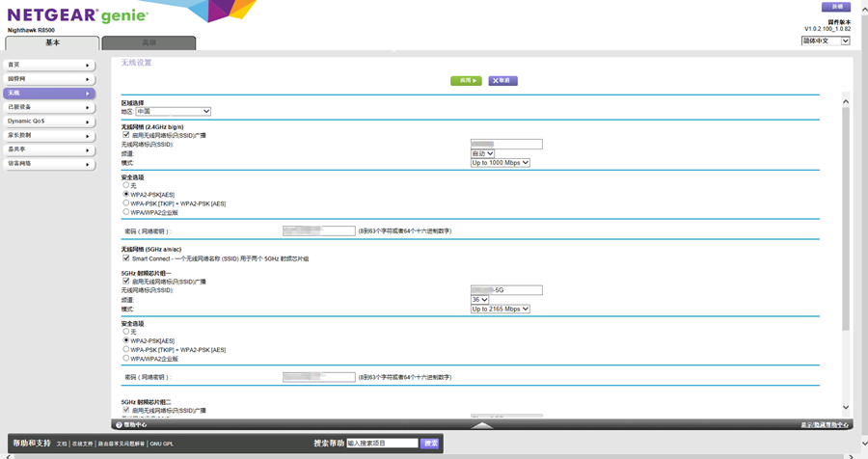Open the 地区 region dropdown
The image size is (868, 459).
click(x=173, y=112)
